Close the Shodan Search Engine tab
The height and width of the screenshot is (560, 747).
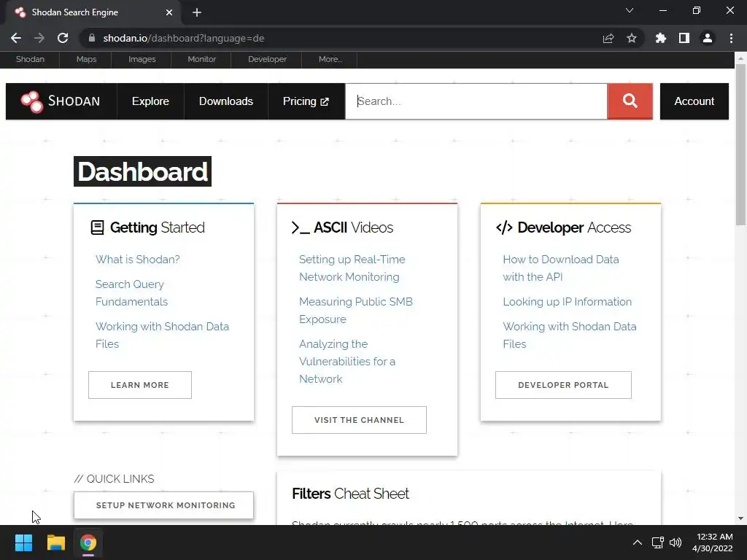(169, 12)
